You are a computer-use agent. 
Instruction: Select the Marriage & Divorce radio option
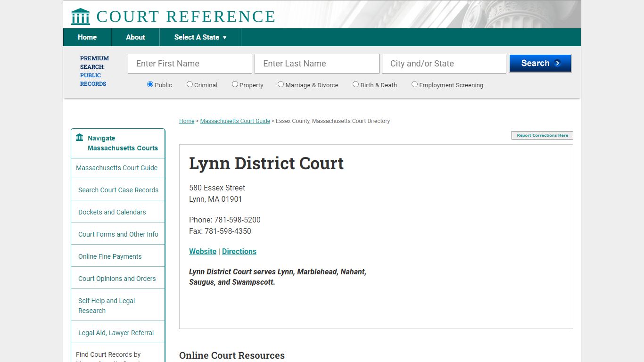(281, 84)
